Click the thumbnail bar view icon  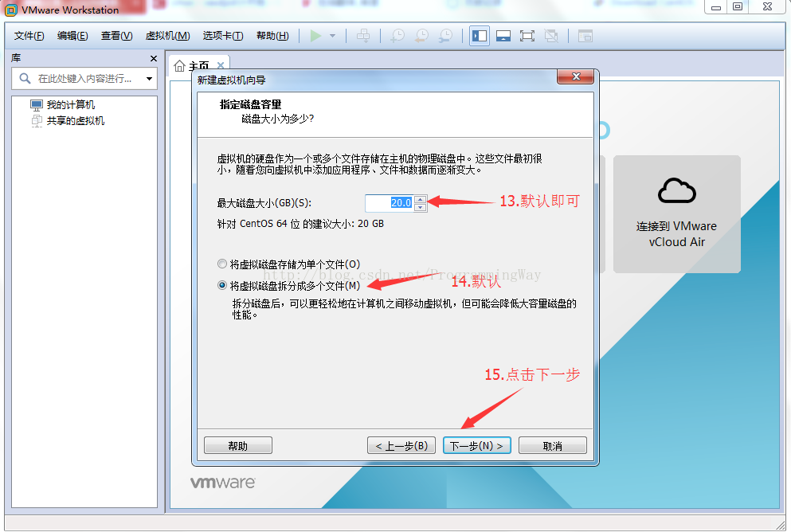tap(503, 36)
